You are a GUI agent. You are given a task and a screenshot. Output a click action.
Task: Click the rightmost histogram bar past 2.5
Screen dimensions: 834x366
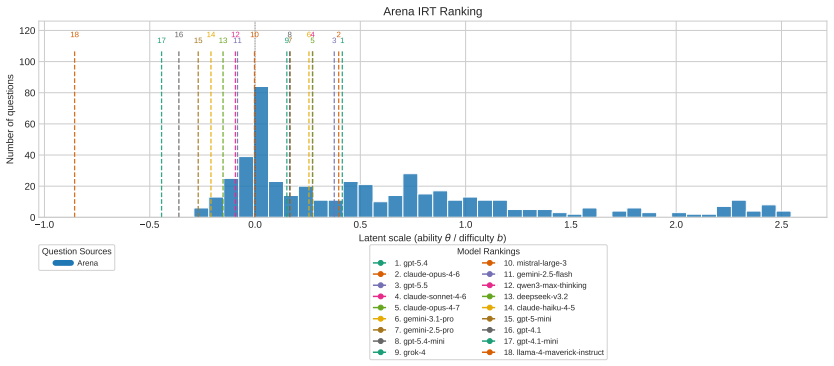784,214
